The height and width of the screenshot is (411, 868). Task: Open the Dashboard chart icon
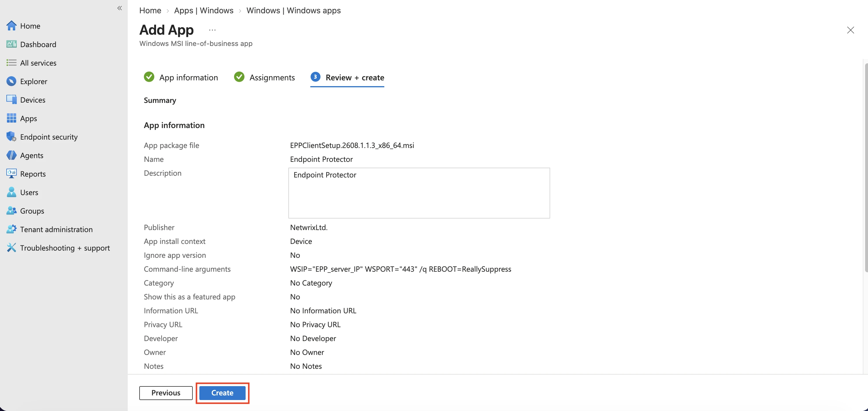click(x=12, y=44)
